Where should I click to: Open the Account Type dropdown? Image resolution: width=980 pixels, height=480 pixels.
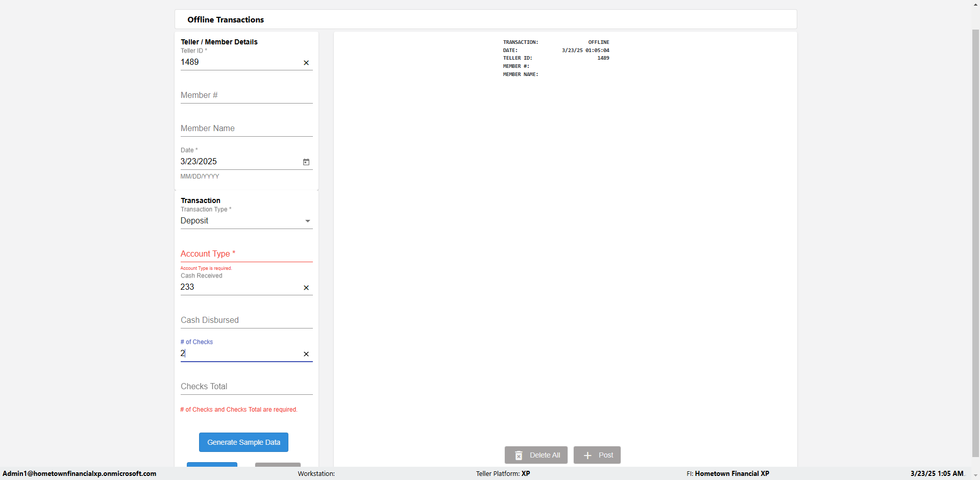coord(247,254)
